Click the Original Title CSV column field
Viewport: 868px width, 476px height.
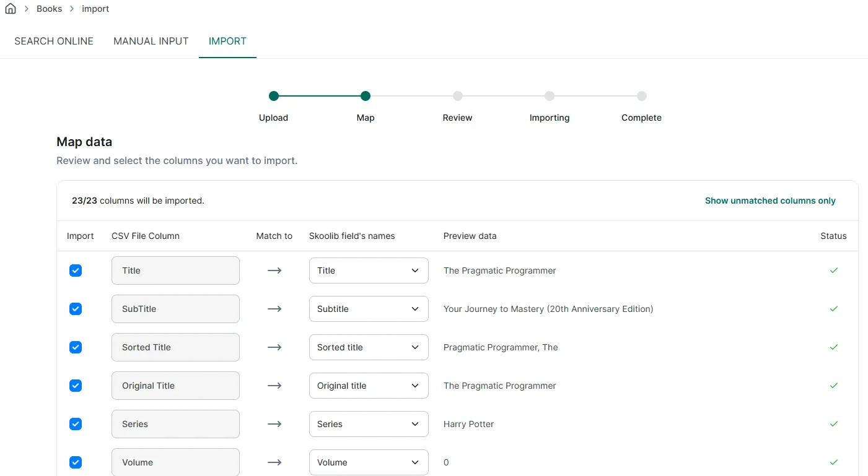point(175,386)
